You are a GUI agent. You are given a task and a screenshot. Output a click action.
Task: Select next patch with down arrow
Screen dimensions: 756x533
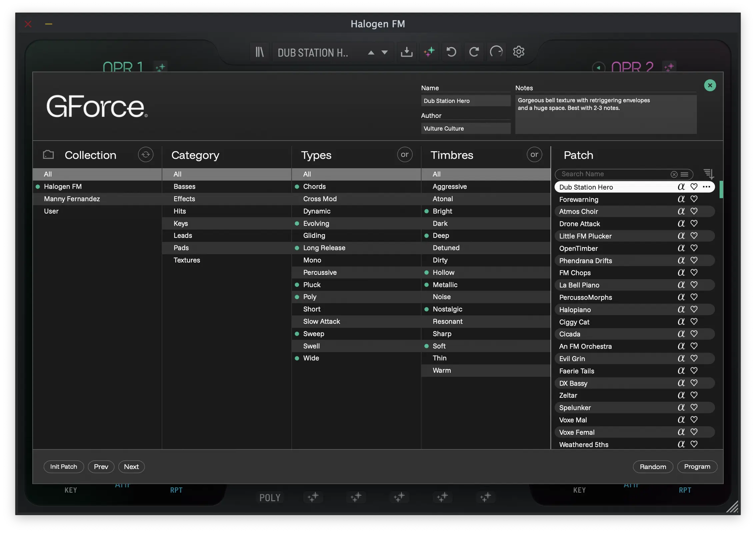click(x=385, y=53)
